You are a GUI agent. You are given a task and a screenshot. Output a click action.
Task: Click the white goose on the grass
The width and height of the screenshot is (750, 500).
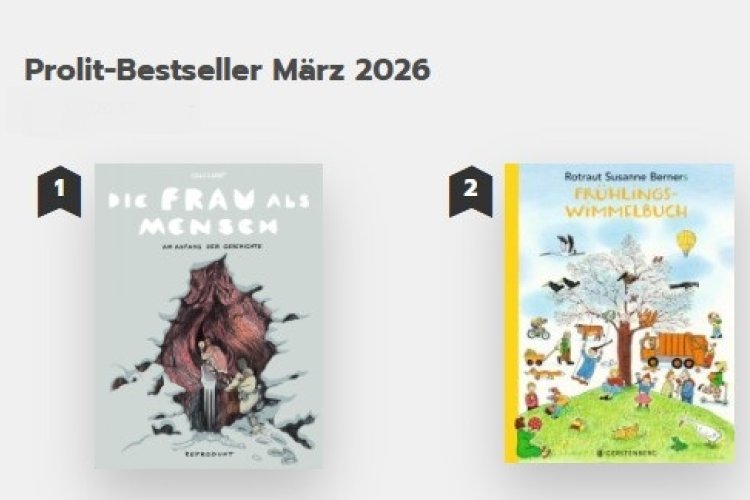[703, 430]
